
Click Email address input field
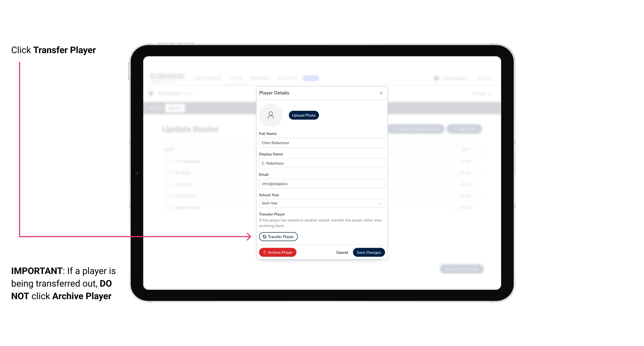coord(321,183)
